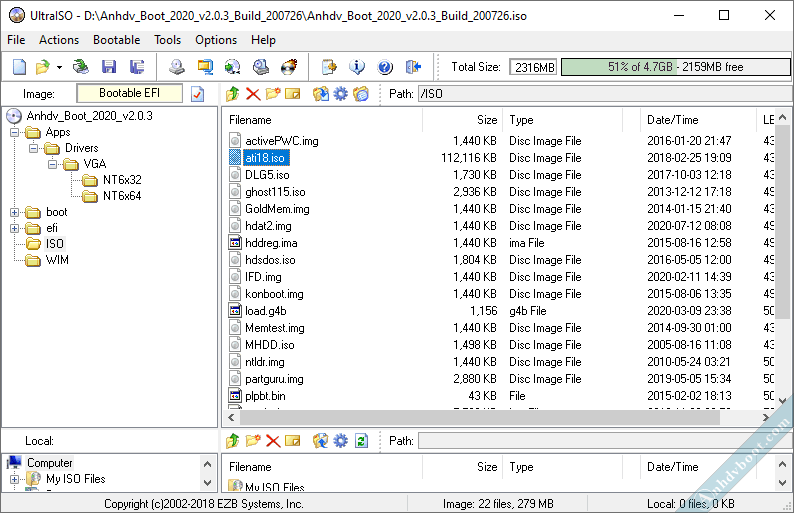Screen dimensions: 794x513
Task: Click the Mount to virtual drive icon
Action: pyautogui.click(x=261, y=67)
